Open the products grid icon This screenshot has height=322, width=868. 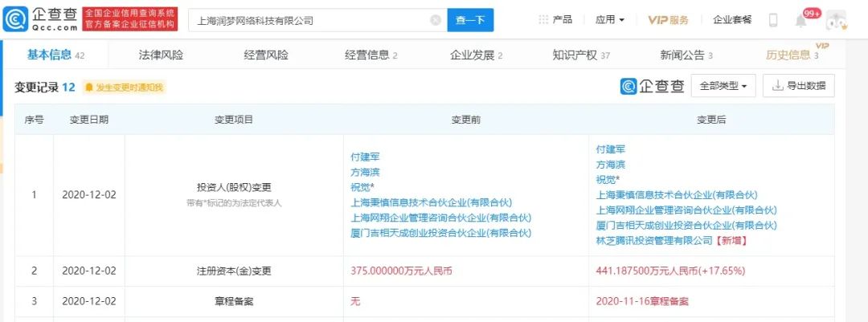543,20
